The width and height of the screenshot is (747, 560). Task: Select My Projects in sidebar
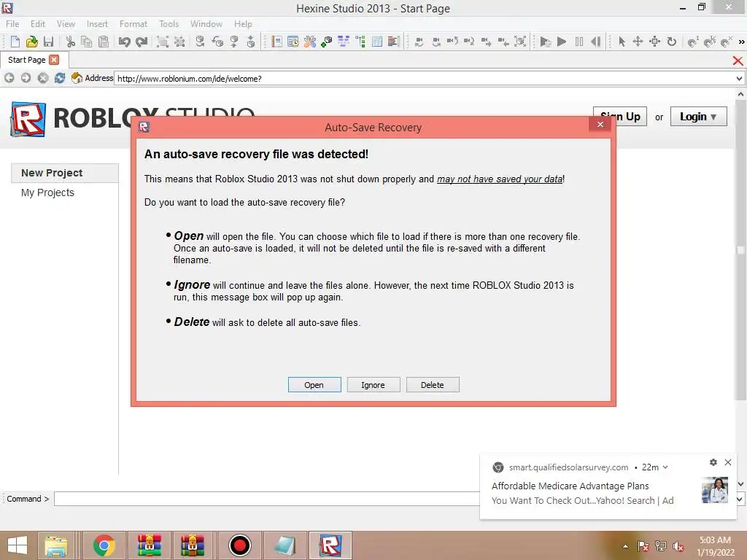47,192
